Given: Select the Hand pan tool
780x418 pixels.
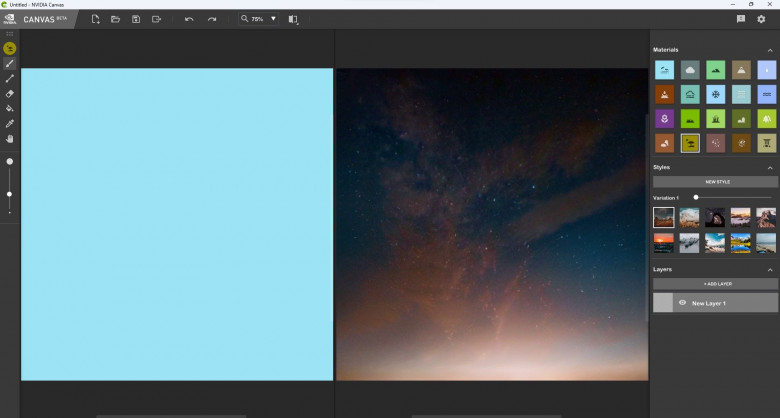Looking at the screenshot, I should pyautogui.click(x=9, y=139).
